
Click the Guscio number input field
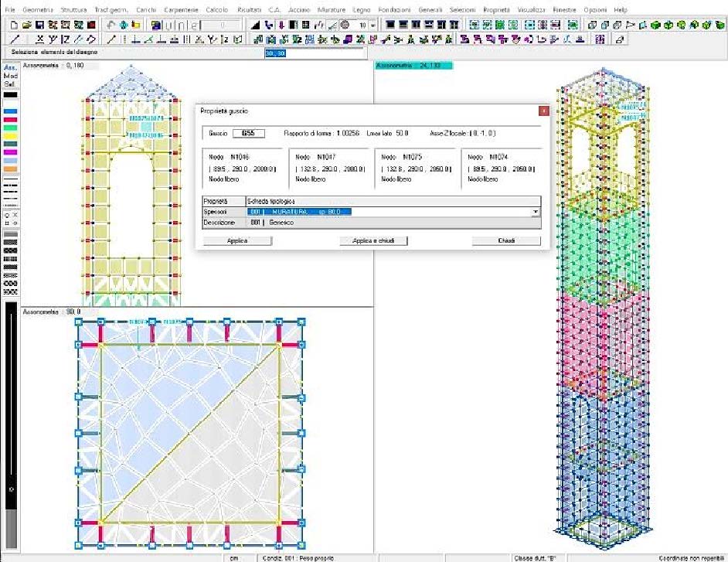[x=248, y=133]
